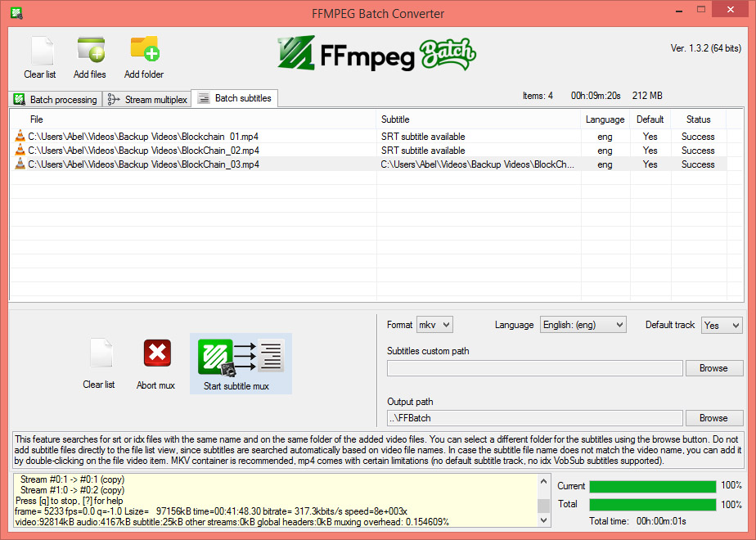Click the top toolbar Clear list icon
The image size is (756, 540).
point(42,51)
